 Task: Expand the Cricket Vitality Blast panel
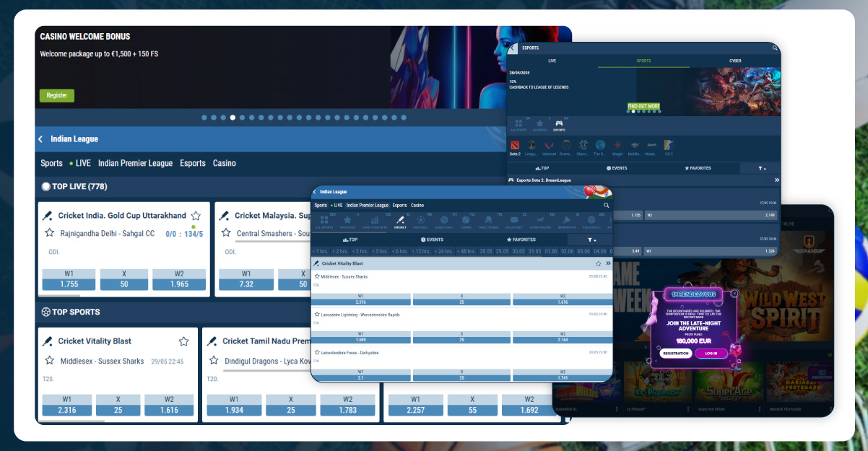(607, 263)
